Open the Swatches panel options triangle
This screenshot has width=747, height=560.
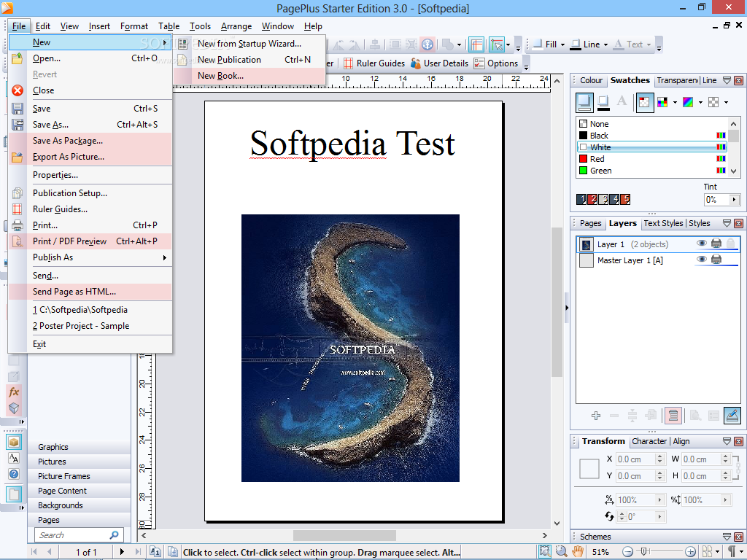point(727,80)
